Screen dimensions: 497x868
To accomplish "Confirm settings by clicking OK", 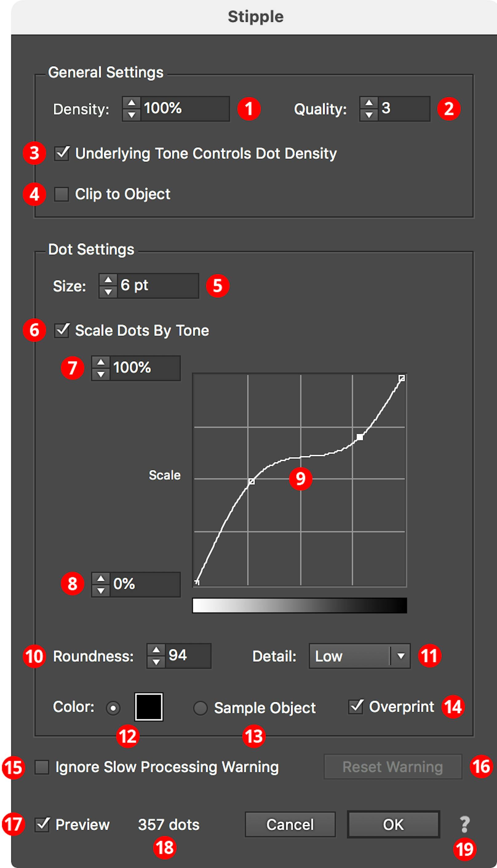I will point(393,824).
